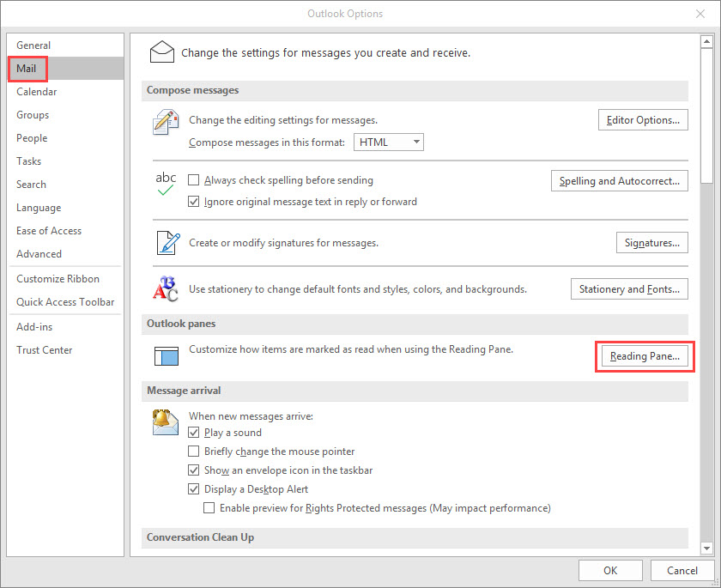Enable Always check spelling before sending
This screenshot has height=588, width=721.
click(x=194, y=180)
